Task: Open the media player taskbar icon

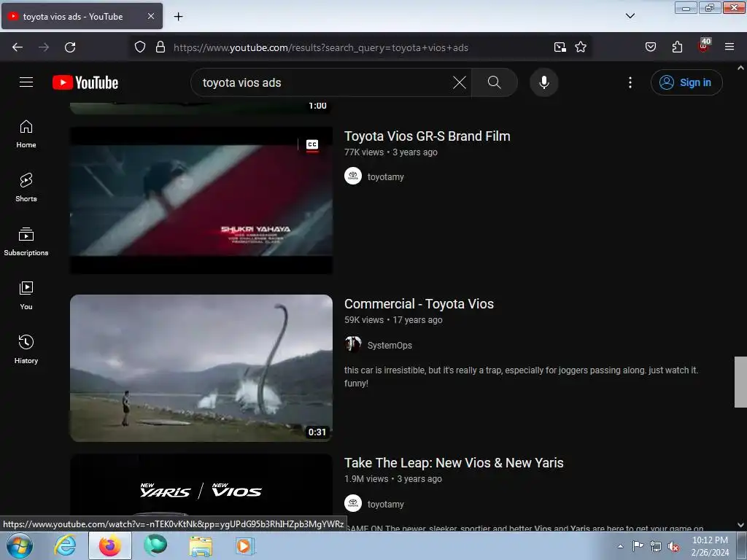Action: (245, 545)
